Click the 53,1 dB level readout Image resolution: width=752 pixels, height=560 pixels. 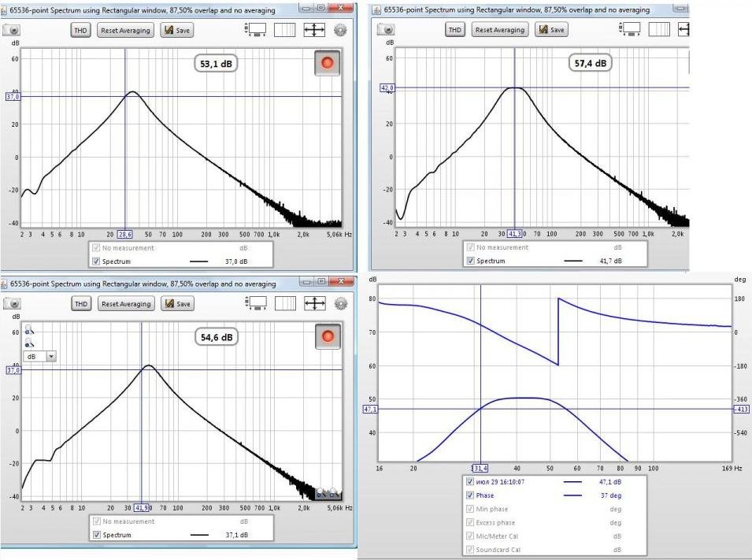click(216, 63)
